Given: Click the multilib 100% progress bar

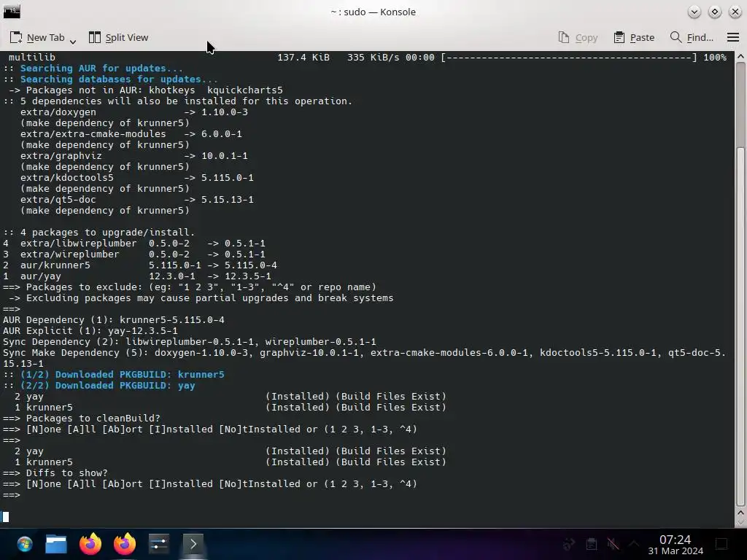Looking at the screenshot, I should pos(568,57).
